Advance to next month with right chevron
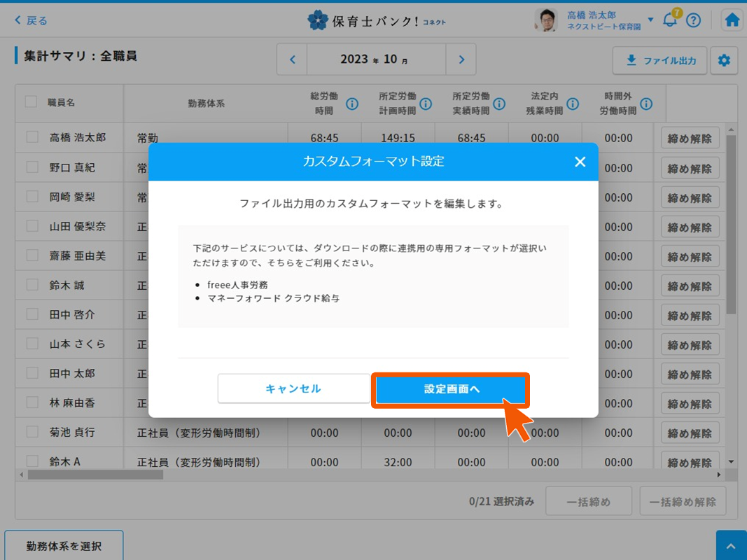The image size is (747, 560). [461, 59]
